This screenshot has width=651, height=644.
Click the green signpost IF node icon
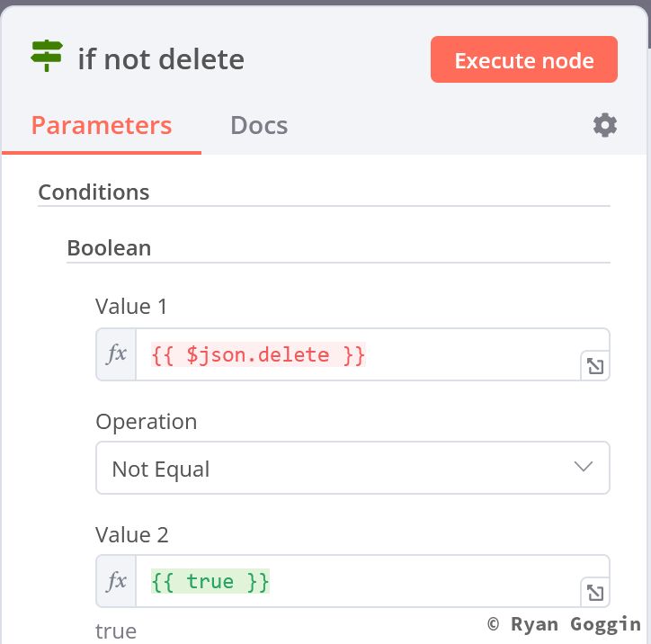point(47,57)
